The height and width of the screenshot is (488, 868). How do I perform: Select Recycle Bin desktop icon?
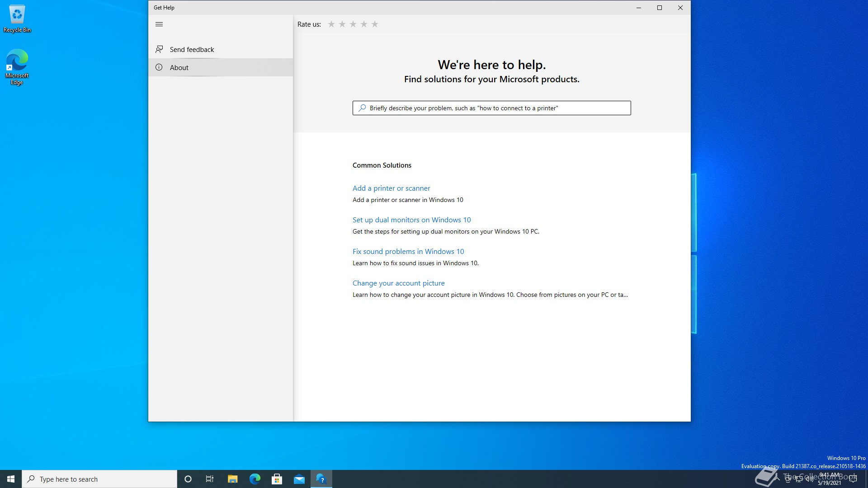click(x=17, y=19)
